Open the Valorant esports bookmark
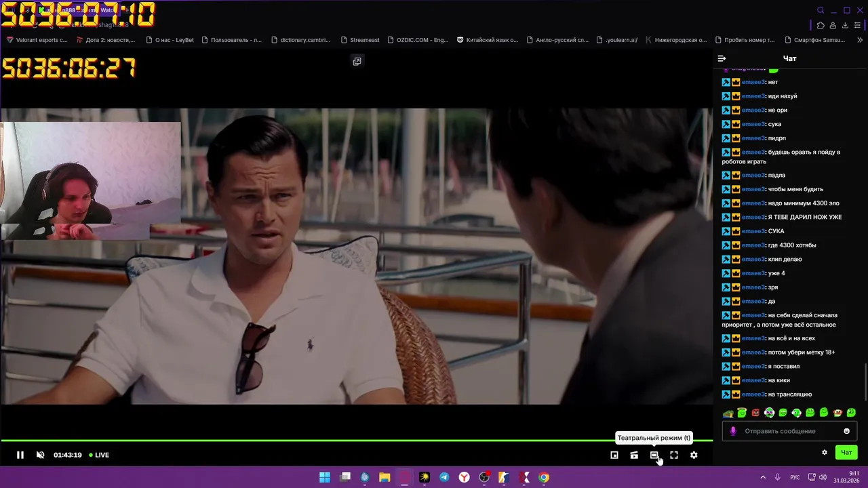 pos(37,40)
